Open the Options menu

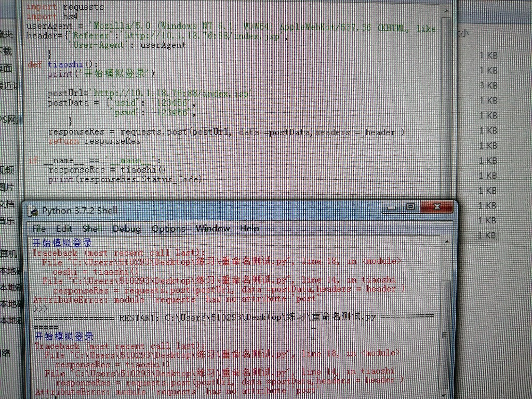(x=168, y=229)
